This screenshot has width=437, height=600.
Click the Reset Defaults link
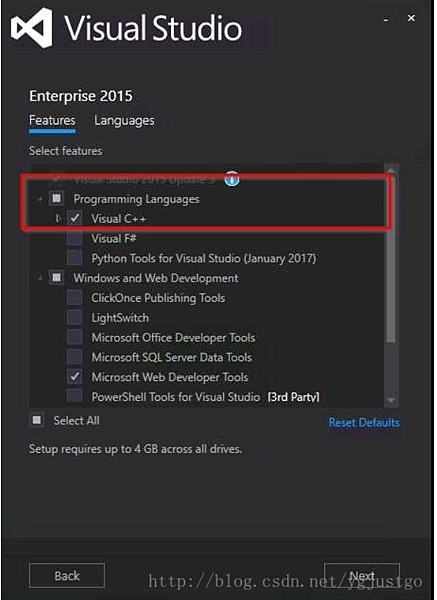[x=364, y=422]
